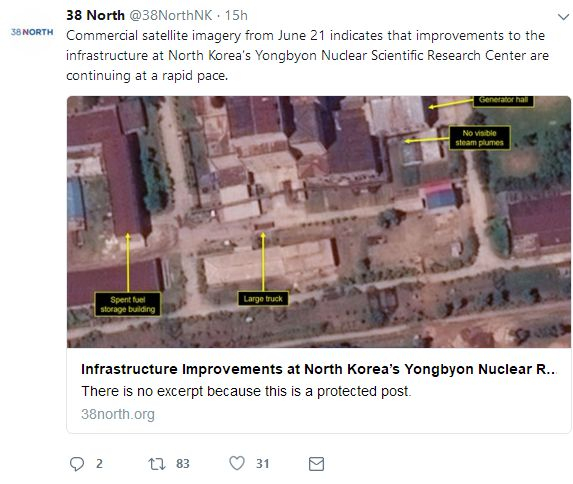Screen dimensions: 573x484
Task: Expand the tweet options chevron
Action: (x=563, y=17)
